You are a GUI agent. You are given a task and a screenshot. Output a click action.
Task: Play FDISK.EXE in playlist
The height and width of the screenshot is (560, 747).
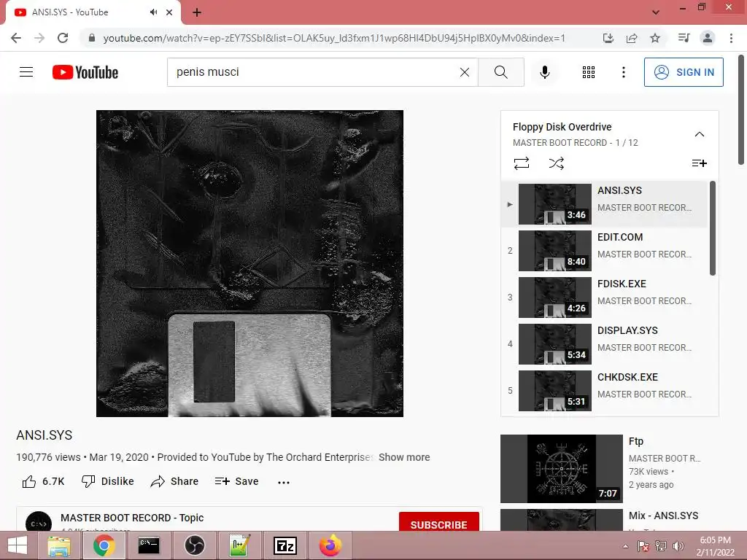[x=605, y=297]
